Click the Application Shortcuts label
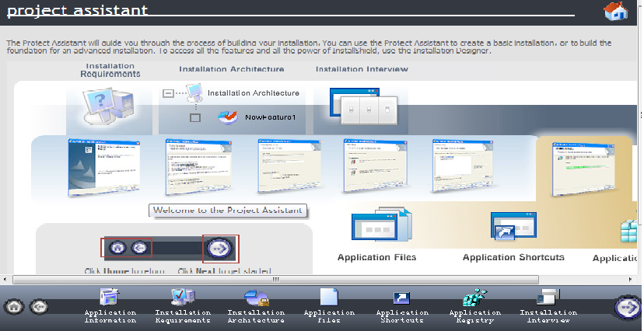This screenshot has height=331, width=644. point(513,258)
